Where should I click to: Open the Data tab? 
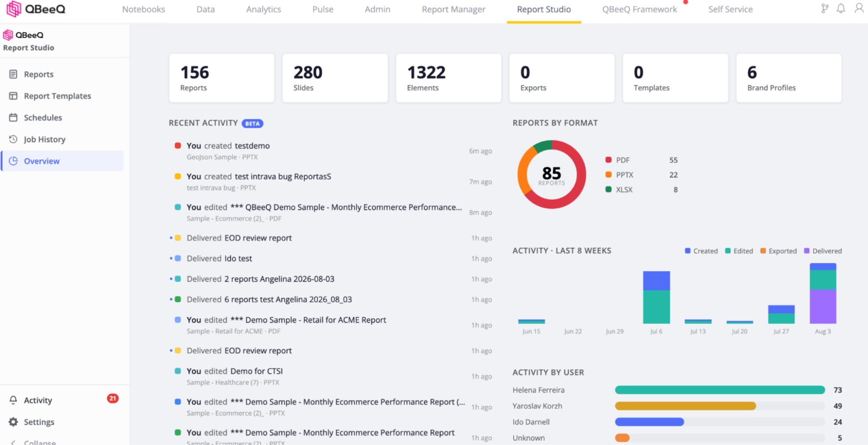click(206, 9)
